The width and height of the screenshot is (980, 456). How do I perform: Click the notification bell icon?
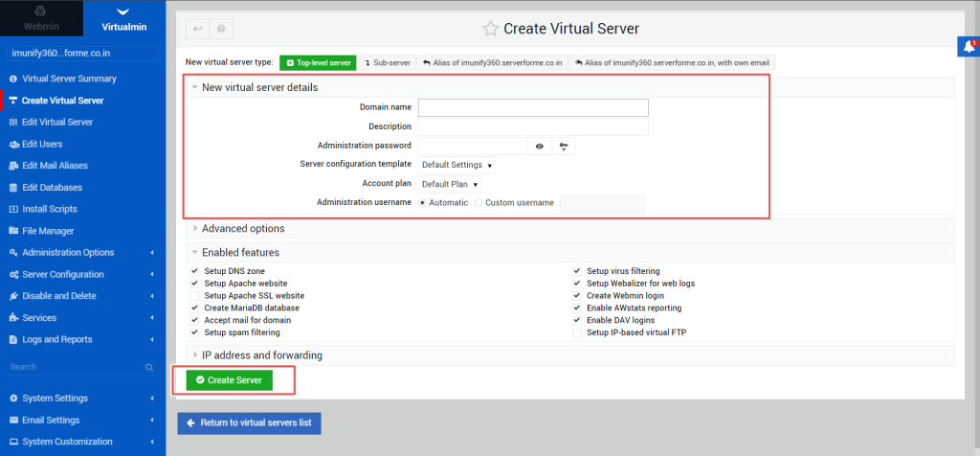click(x=969, y=47)
